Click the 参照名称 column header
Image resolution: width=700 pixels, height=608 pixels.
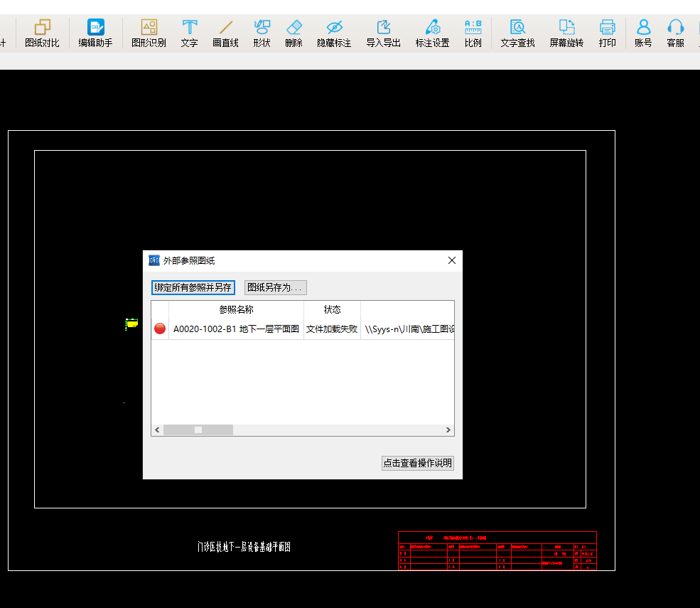click(x=236, y=309)
